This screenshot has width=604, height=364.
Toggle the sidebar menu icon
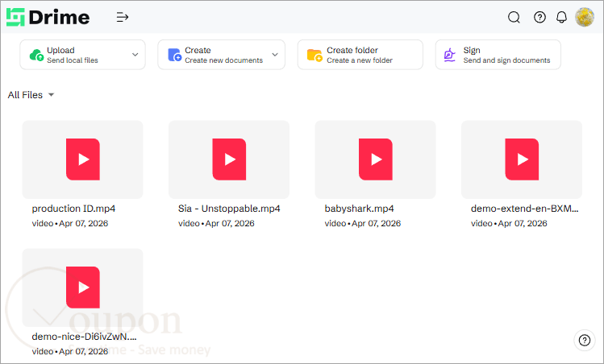(122, 18)
